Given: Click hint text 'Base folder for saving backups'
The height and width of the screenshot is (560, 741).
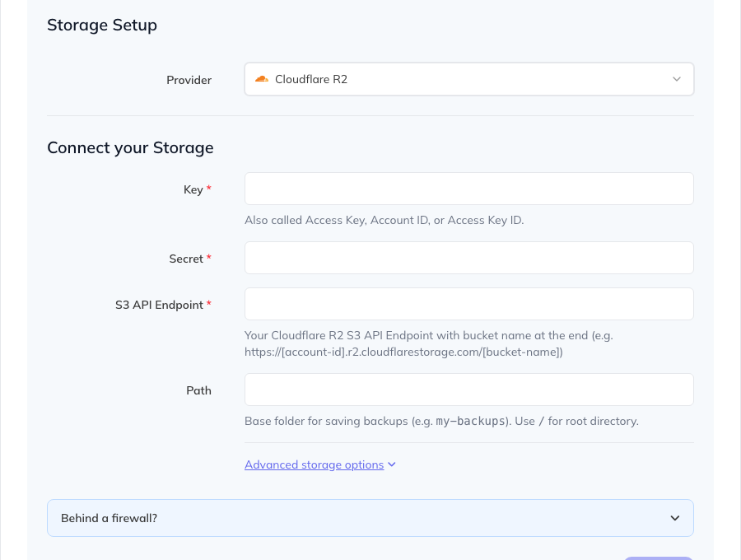Looking at the screenshot, I should (441, 421).
